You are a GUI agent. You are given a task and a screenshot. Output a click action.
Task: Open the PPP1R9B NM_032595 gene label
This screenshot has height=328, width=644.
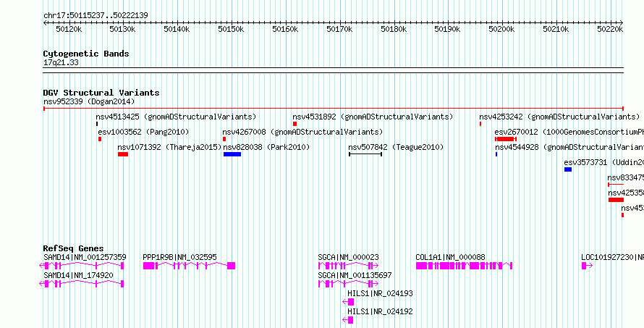click(180, 257)
